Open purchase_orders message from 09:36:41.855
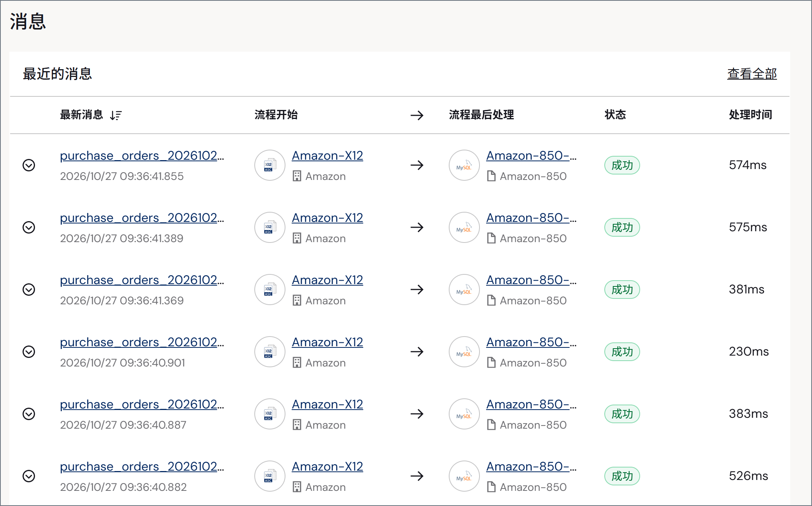The image size is (812, 506). tap(142, 155)
